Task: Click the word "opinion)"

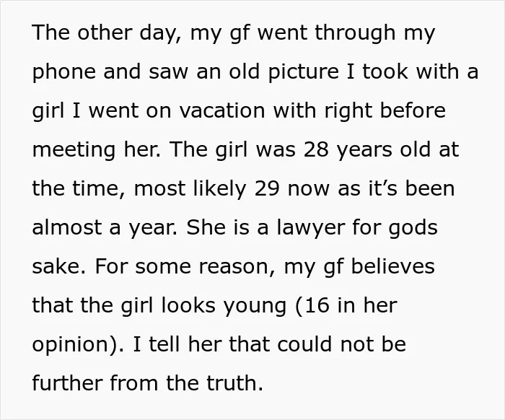Action: [x=75, y=345]
